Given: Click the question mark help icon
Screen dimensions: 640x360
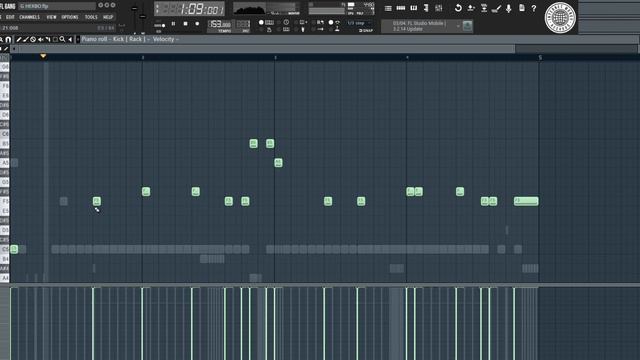Looking at the screenshot, I should (533, 8).
